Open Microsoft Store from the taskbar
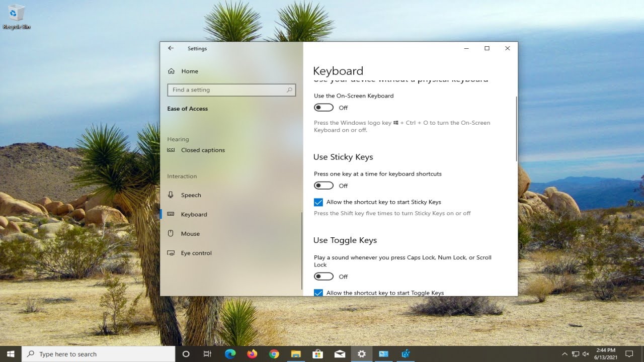Viewport: 644px width, 362px height. click(317, 354)
